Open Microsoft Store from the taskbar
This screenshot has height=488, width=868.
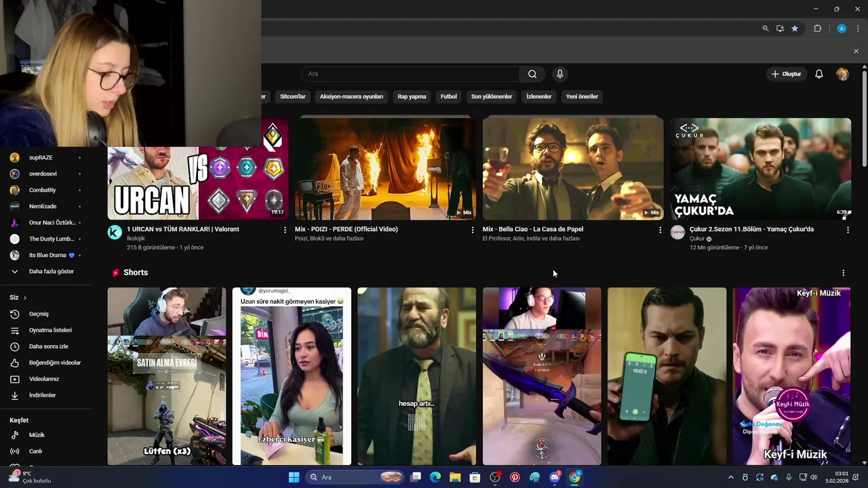475,477
